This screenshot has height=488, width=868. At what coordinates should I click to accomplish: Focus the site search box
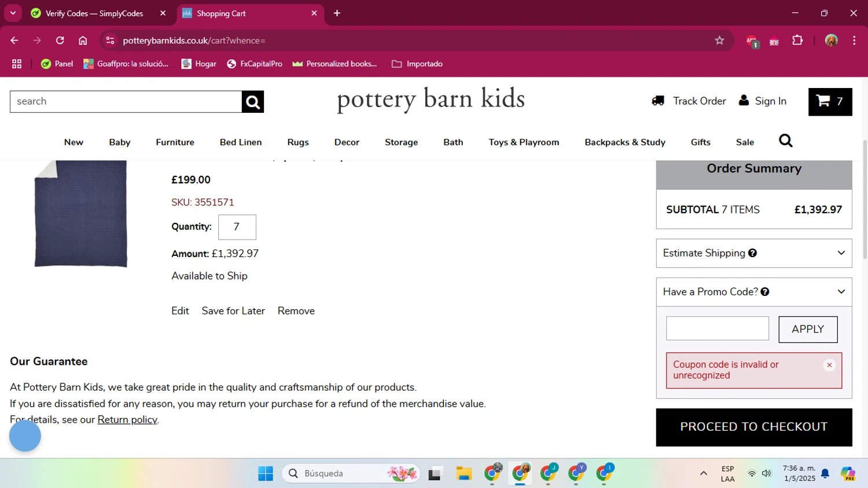click(x=126, y=102)
